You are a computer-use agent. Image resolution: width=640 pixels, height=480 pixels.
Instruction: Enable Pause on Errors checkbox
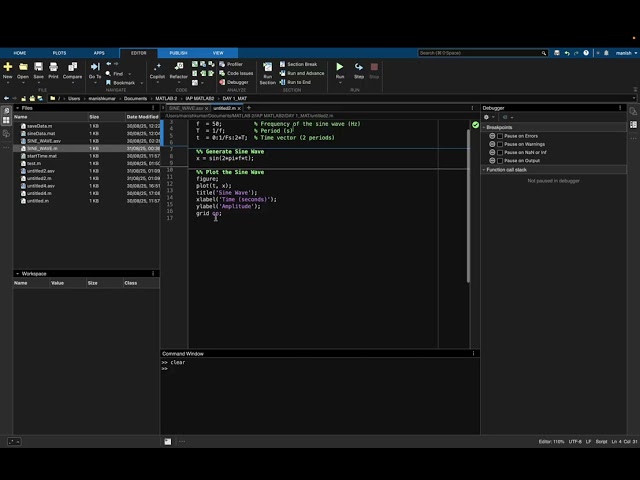tap(500, 136)
